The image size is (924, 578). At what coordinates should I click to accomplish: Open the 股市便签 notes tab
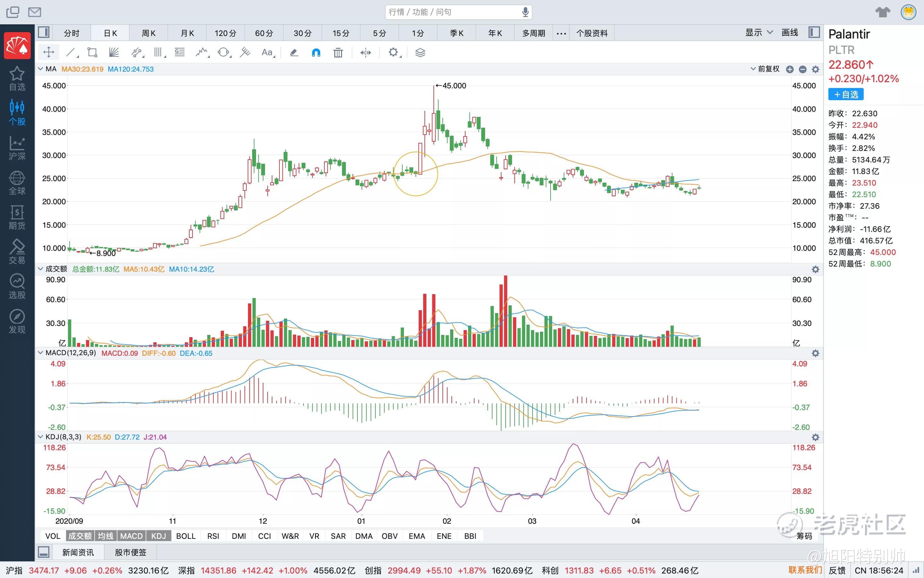click(131, 552)
